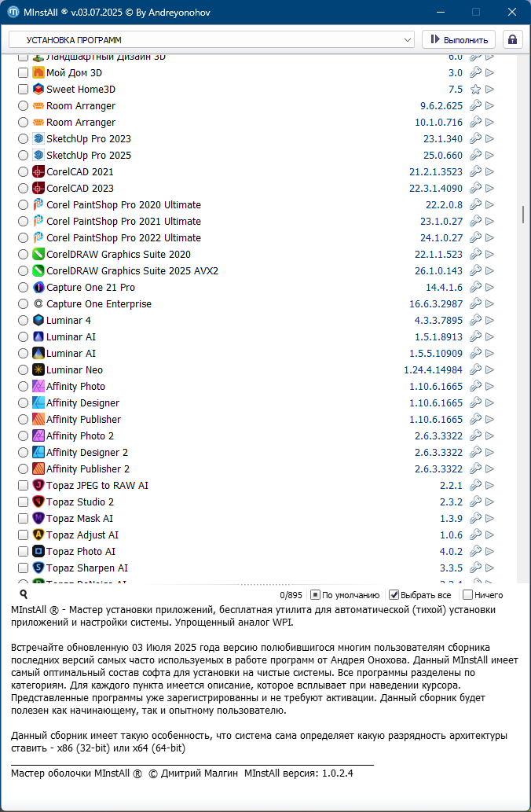This screenshot has width=531, height=812.
Task: Select the CorelDRAW Graphics Suite 2025 AVX2 radio button
Action: coord(23,271)
